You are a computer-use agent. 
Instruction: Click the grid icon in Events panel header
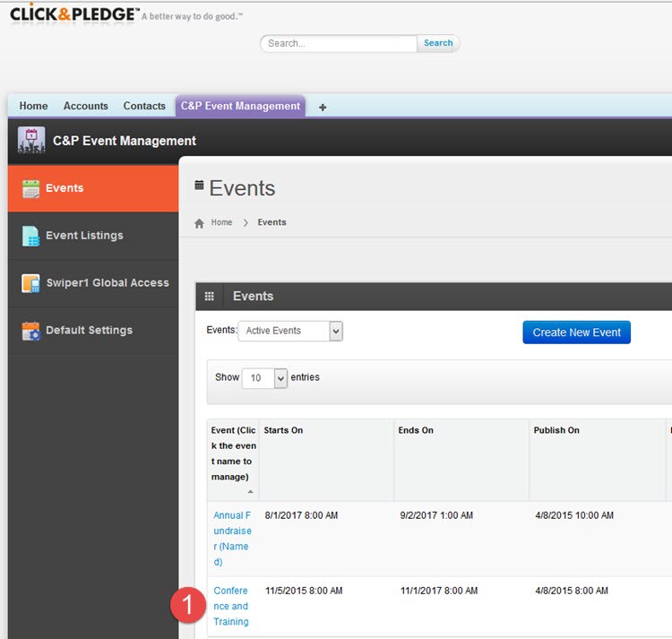[209, 296]
